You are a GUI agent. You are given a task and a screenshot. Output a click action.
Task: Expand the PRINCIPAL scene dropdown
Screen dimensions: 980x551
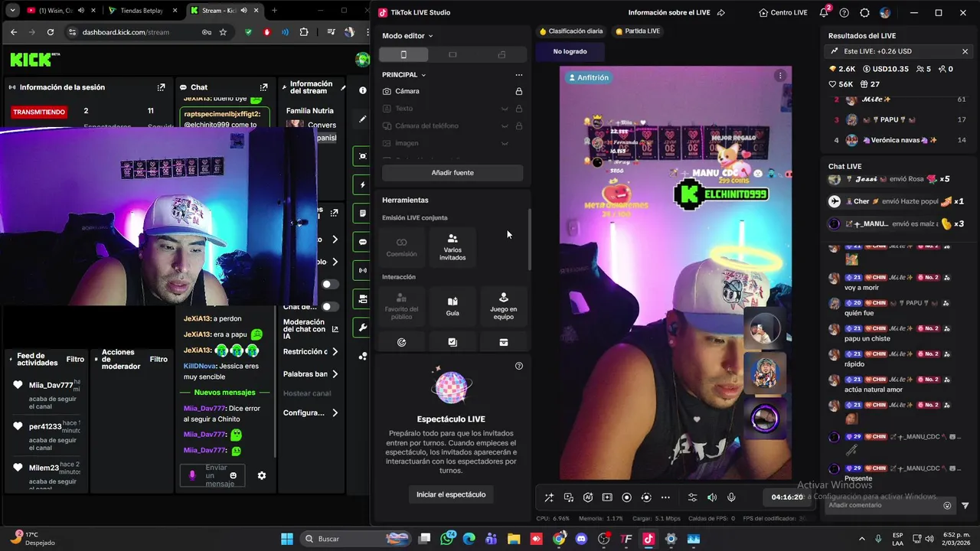click(x=404, y=75)
